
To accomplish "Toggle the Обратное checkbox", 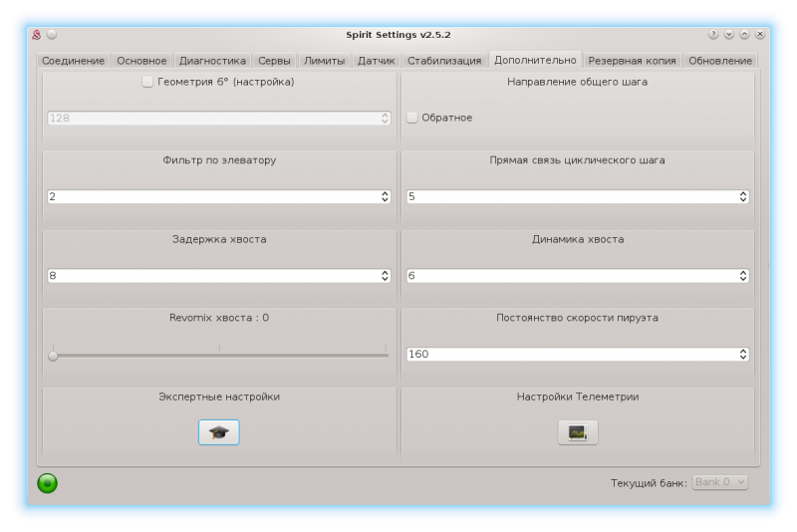I will (x=412, y=118).
